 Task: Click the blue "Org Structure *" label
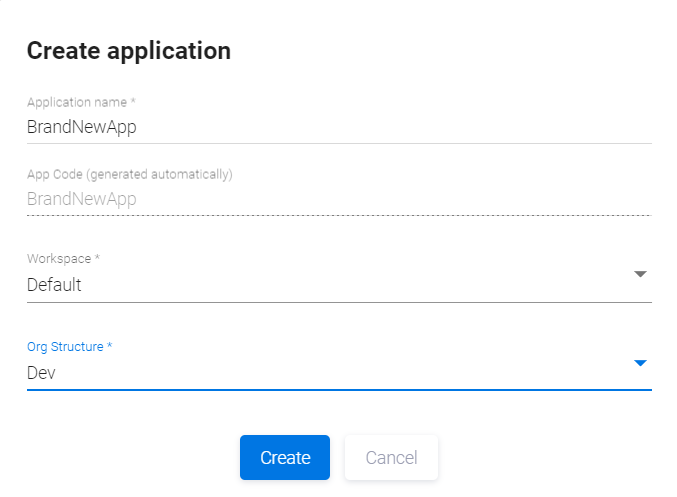[70, 347]
